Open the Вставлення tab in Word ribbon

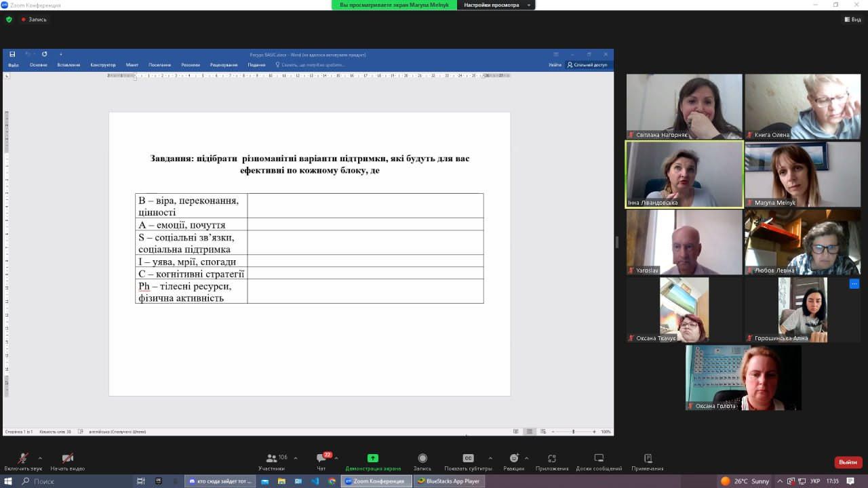(x=68, y=65)
